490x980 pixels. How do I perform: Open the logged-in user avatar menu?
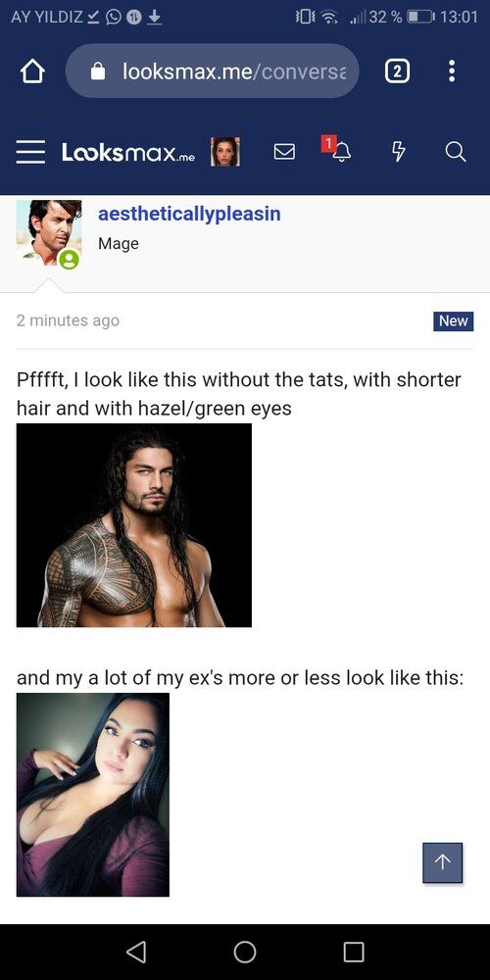coord(225,152)
